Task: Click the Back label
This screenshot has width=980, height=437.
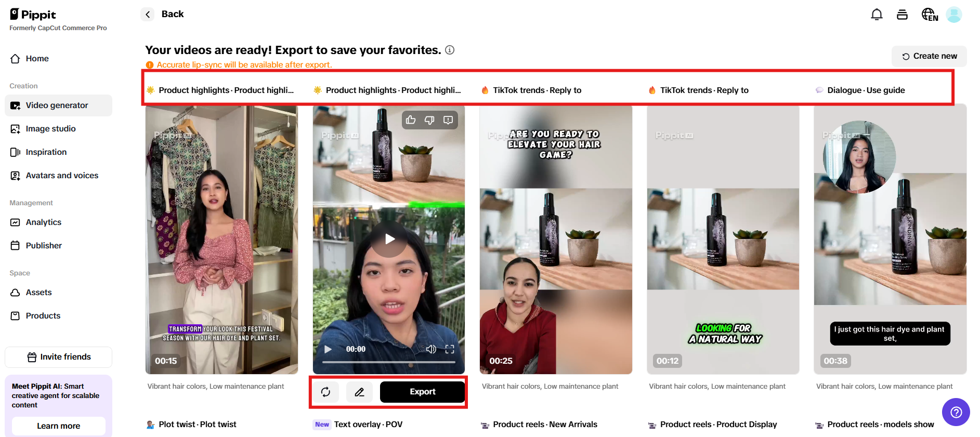Action: tap(173, 14)
